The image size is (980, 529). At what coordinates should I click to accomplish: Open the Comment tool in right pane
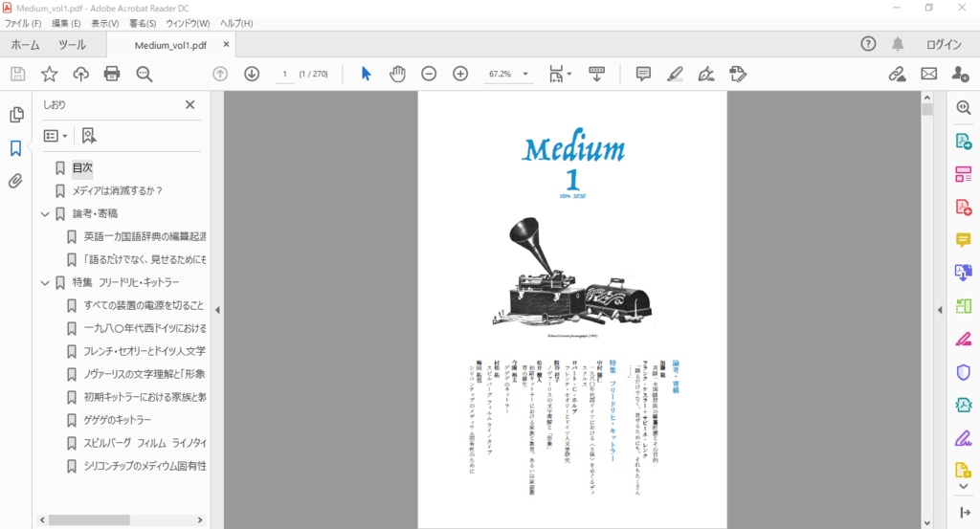point(963,240)
